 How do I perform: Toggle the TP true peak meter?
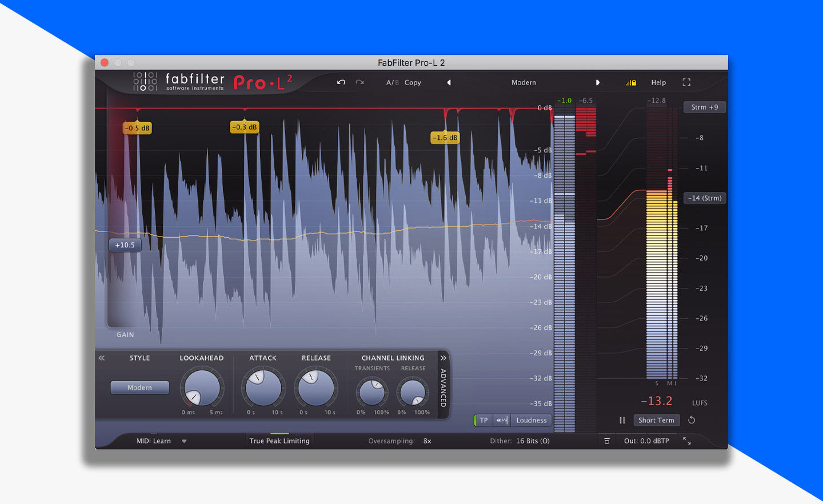pos(483,420)
